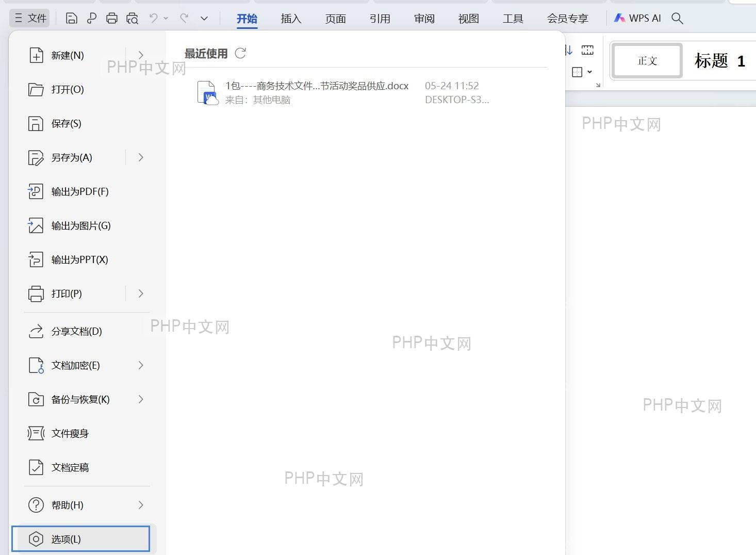
Task: Expand the Print (打印) submenu arrow
Action: coord(141,293)
